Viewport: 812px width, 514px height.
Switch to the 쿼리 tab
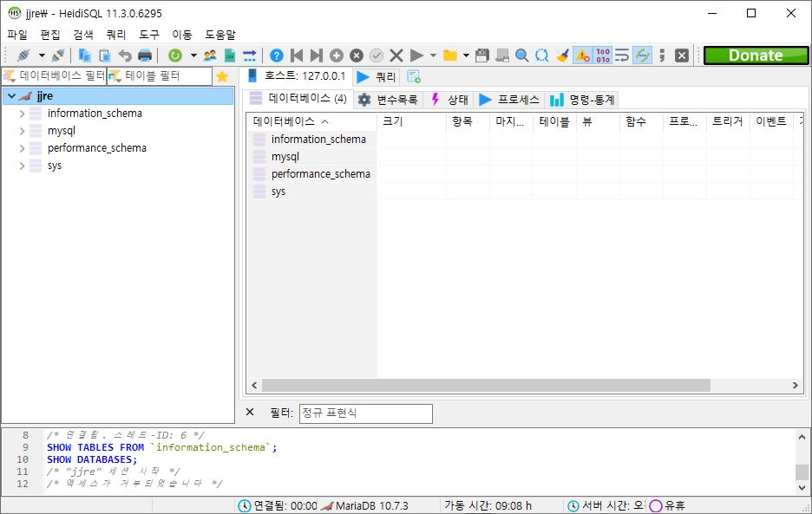click(377, 77)
